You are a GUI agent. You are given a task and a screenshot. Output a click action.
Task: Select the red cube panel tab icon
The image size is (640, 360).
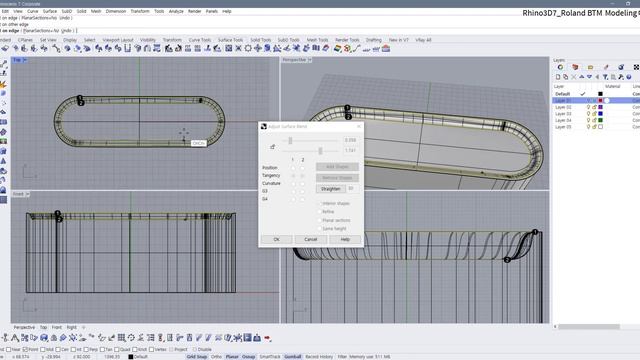coord(575,67)
